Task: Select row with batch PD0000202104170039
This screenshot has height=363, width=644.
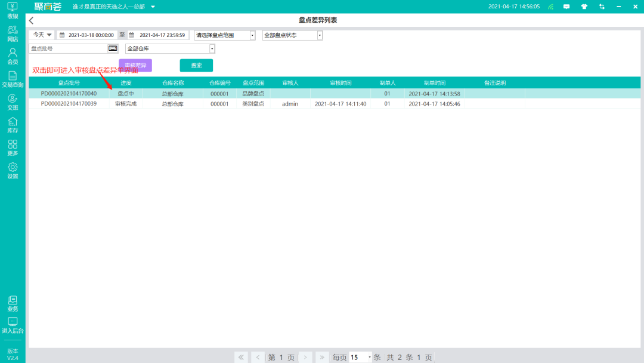Action: [69, 104]
